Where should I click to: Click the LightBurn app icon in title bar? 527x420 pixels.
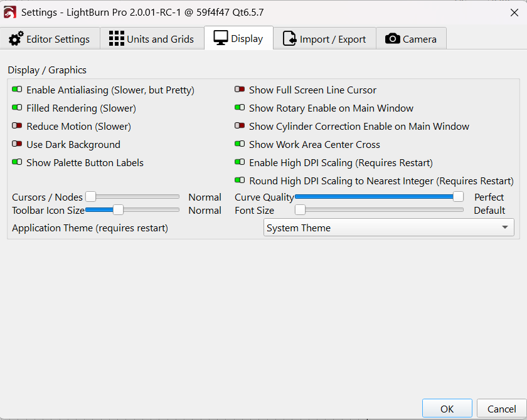coord(10,13)
